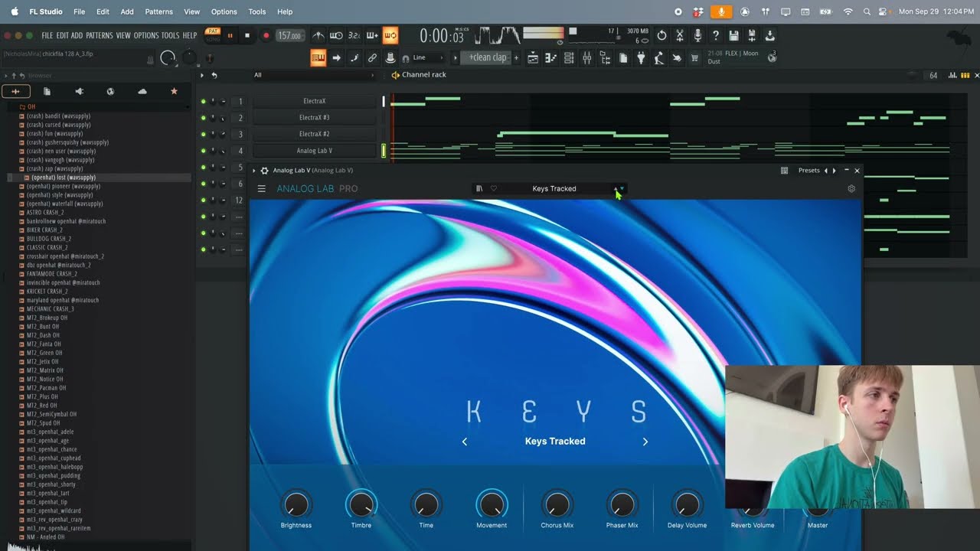Mute the ElectraX channel green LED
Screen dimensions: 980x551
pos(204,101)
